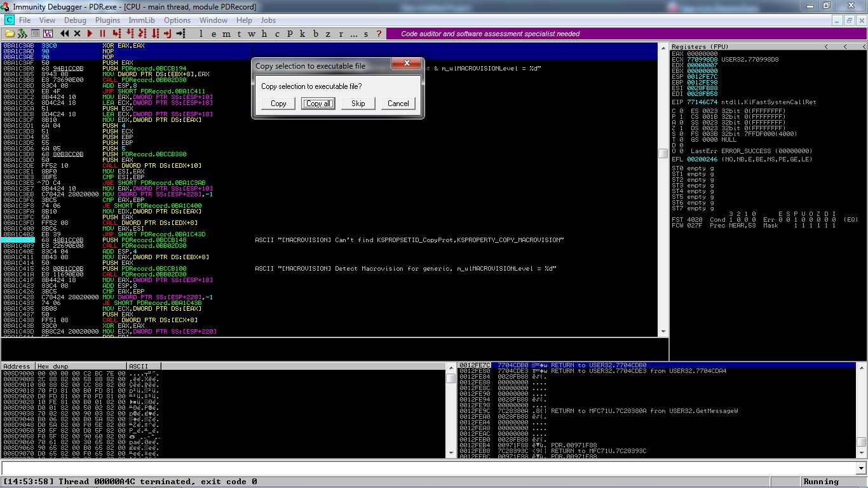868x488 pixels.
Task: Show log window via 'l' button
Action: [201, 34]
